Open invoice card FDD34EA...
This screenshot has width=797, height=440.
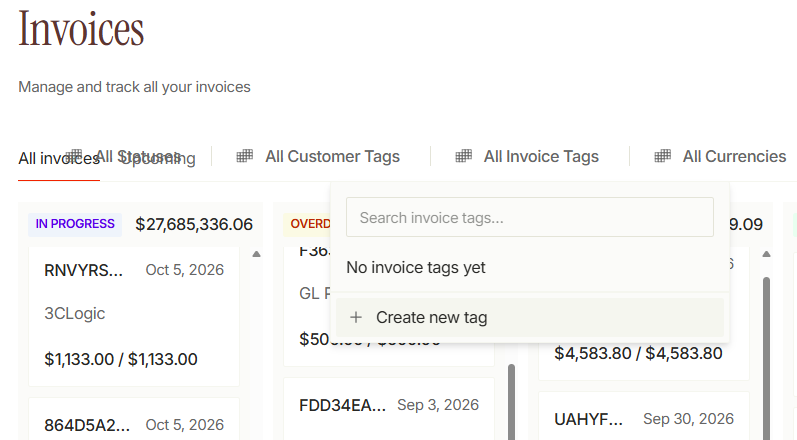point(389,409)
